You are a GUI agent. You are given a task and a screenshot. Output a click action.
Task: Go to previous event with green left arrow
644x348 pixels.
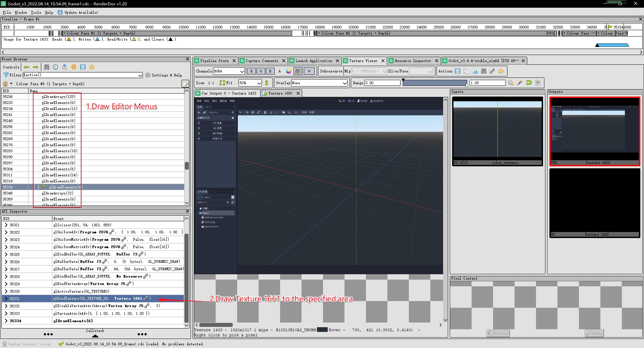(x=26, y=67)
